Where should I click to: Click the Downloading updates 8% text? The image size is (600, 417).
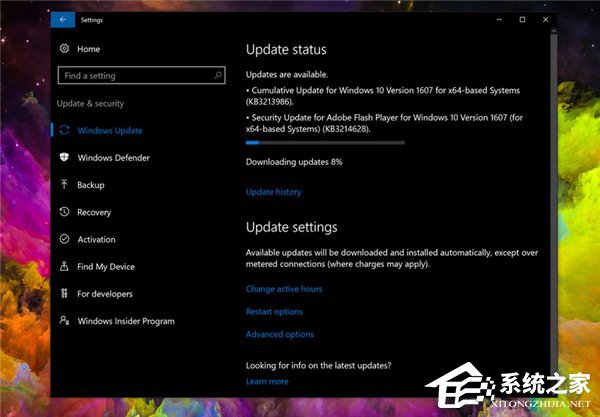tap(294, 162)
